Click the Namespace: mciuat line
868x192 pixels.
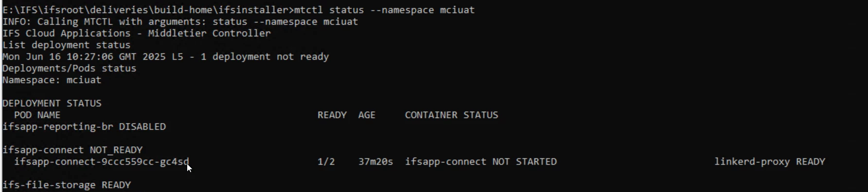[52, 80]
